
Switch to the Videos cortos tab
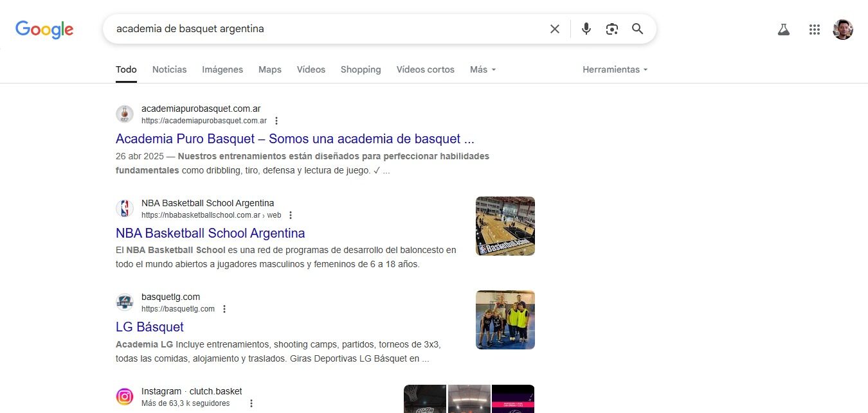point(426,69)
